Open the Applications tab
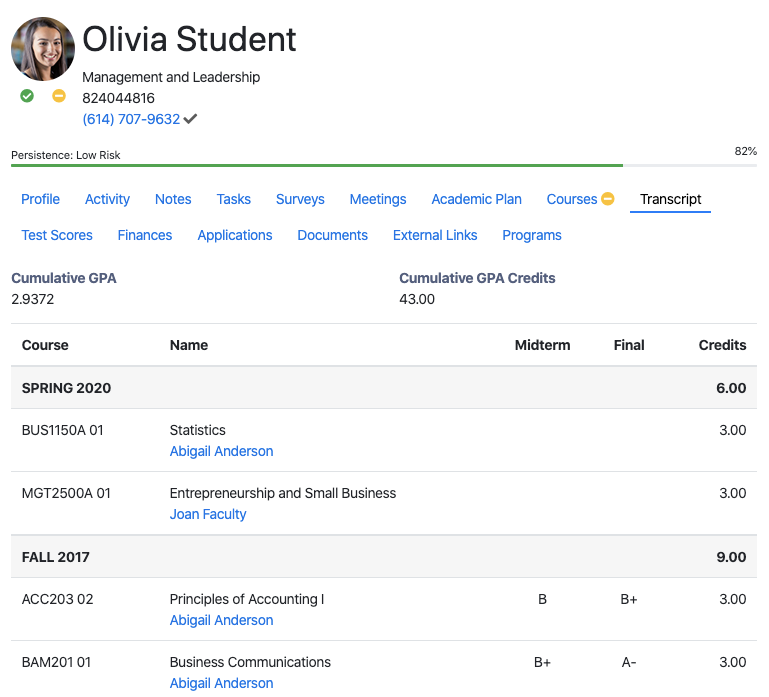 (234, 235)
